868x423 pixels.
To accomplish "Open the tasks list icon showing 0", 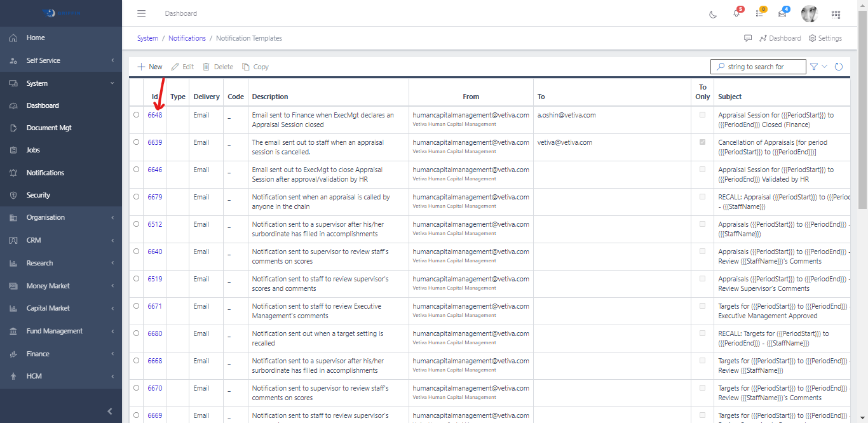I will click(x=759, y=13).
